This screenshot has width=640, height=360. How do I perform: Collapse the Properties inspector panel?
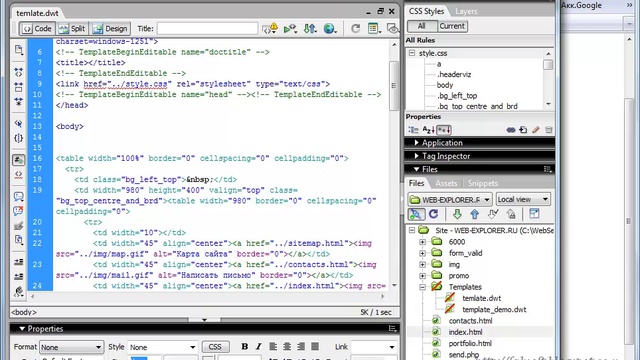click(22, 329)
